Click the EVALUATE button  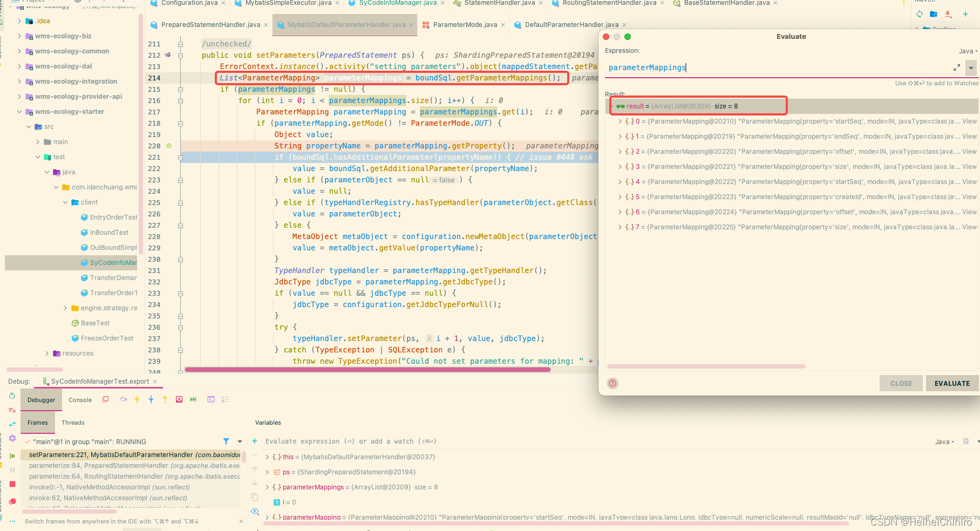point(952,383)
